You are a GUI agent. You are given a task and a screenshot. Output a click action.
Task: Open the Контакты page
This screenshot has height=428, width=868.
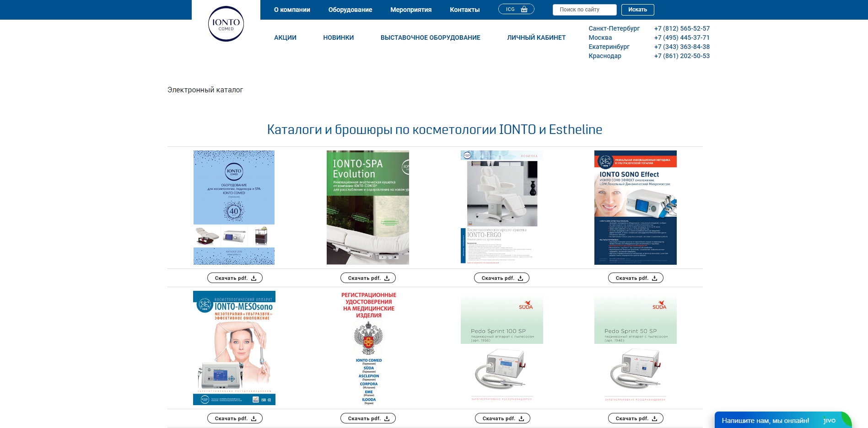464,10
